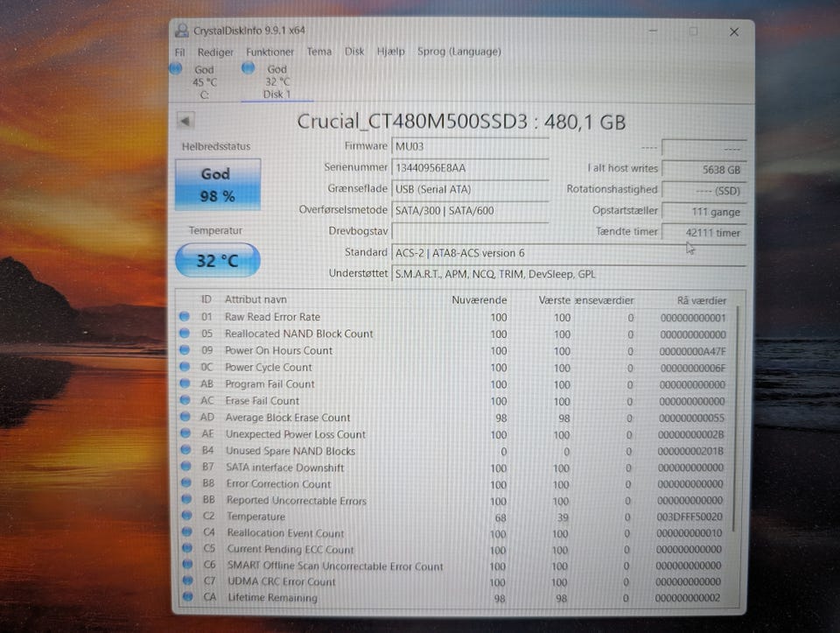Open the Funktioner menu
Viewport: 840px width, 633px height.
point(270,52)
